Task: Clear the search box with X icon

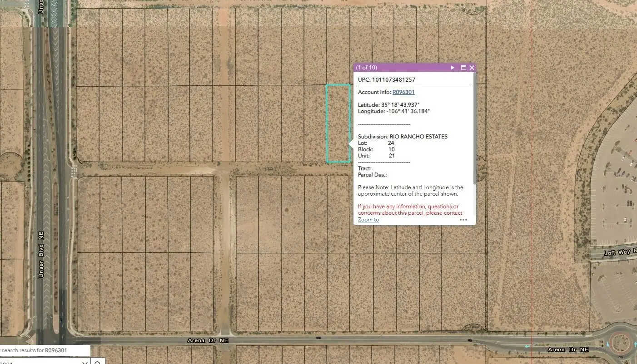Action: click(85, 363)
